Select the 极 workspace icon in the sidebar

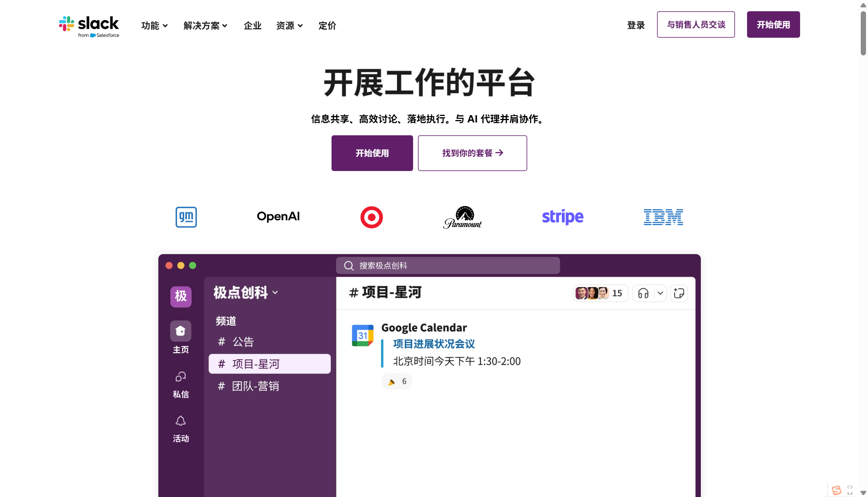click(x=180, y=297)
